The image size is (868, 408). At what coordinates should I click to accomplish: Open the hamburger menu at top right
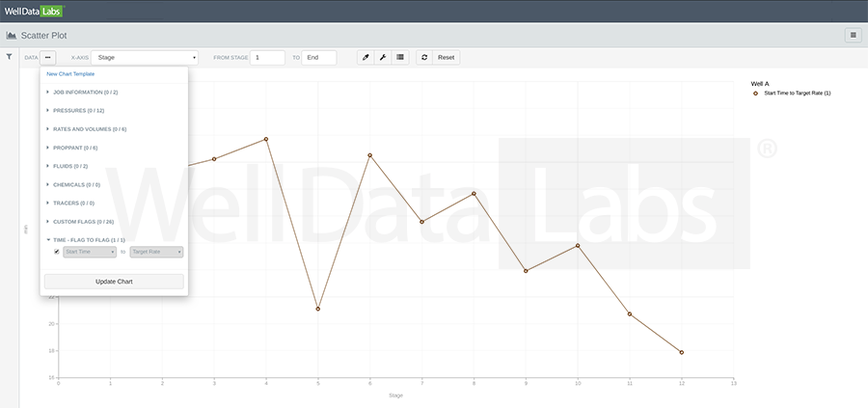(x=854, y=36)
